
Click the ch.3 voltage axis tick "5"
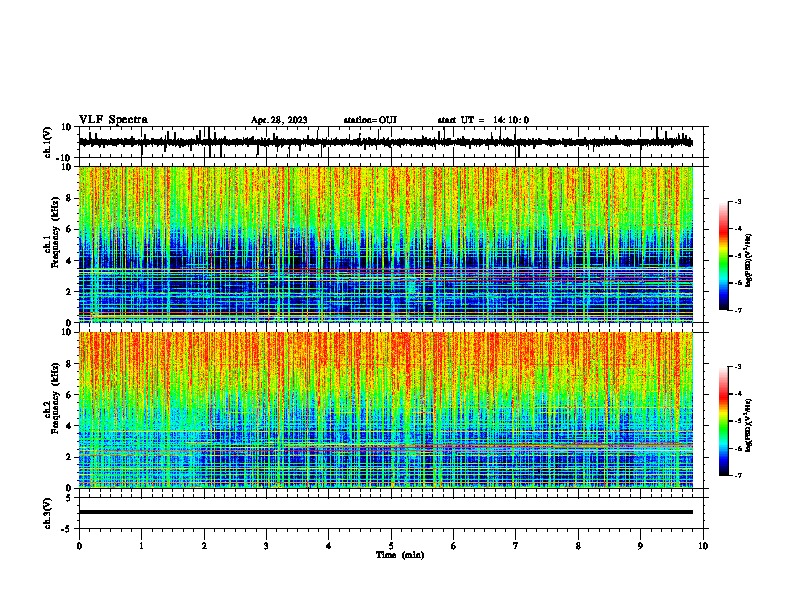[x=70, y=498]
